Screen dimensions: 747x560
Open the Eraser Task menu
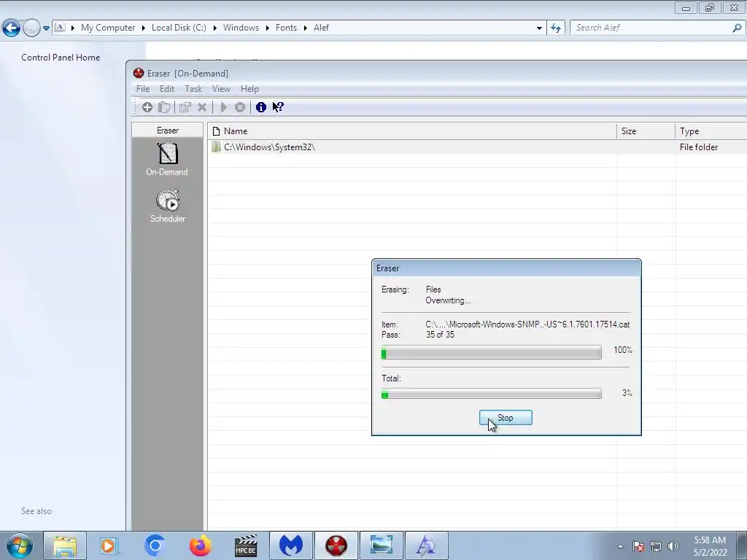193,89
